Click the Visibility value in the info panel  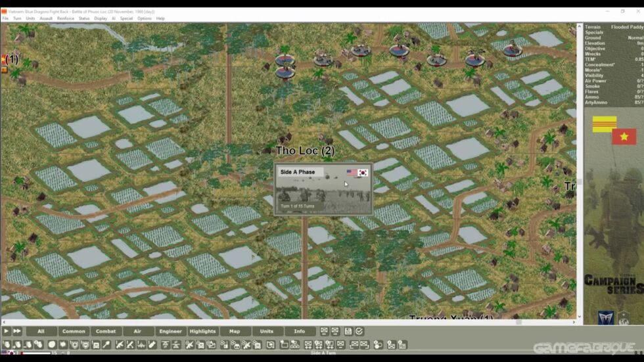tap(641, 76)
